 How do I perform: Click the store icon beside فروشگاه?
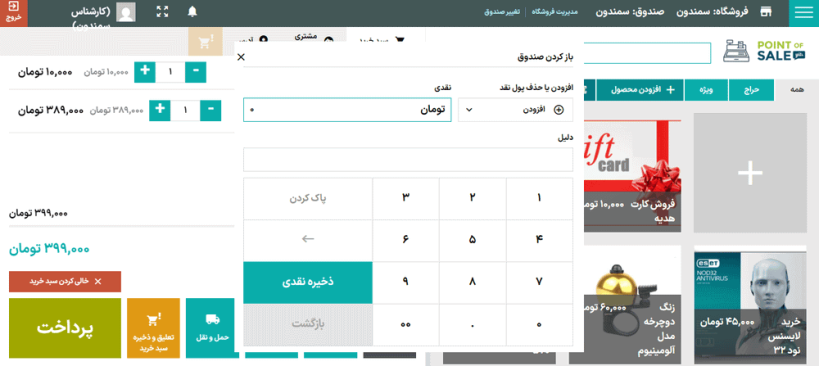pyautogui.click(x=766, y=12)
